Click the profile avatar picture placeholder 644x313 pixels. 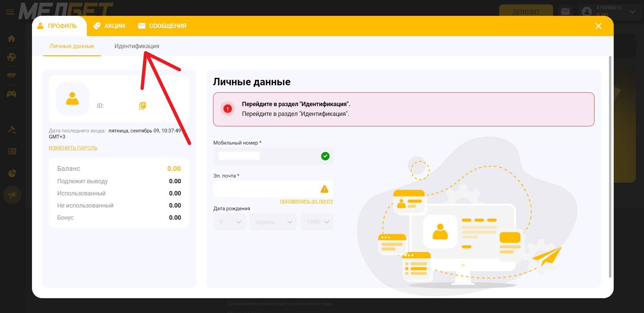pyautogui.click(x=72, y=99)
